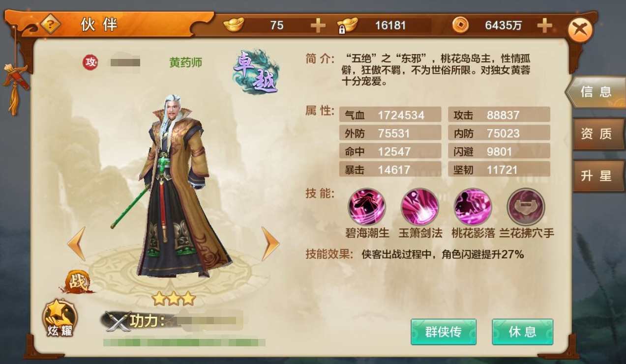The image size is (626, 364).
Task: Open the 信息 tab
Action: click(x=595, y=92)
